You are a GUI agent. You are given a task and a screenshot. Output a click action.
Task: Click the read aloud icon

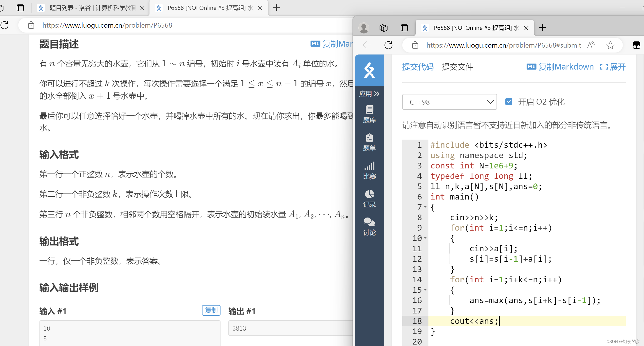pos(591,45)
